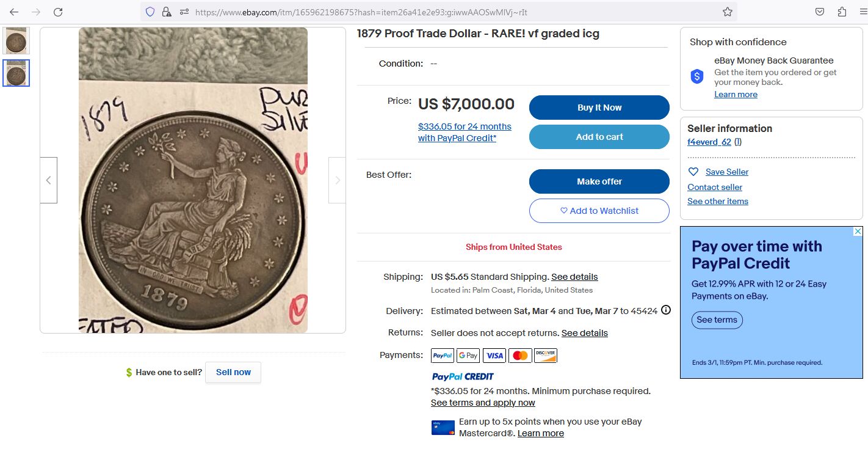Expand shipping See details link

point(574,277)
